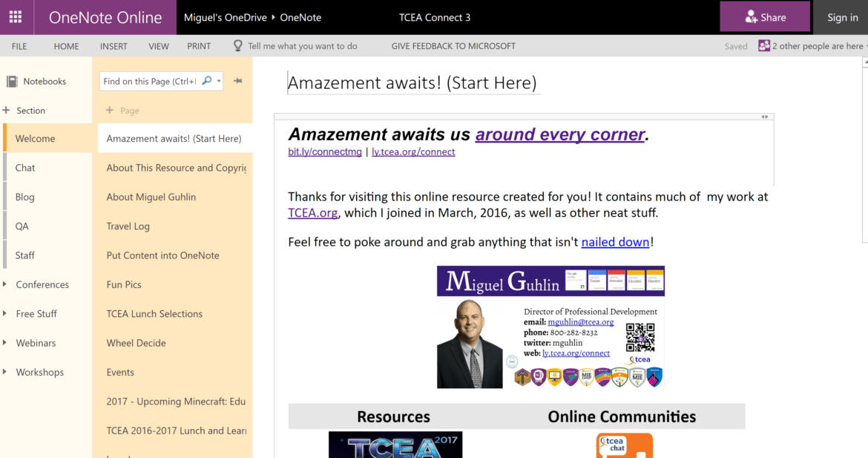
Task: Click the lightbulb Tell me icon
Action: click(x=238, y=46)
